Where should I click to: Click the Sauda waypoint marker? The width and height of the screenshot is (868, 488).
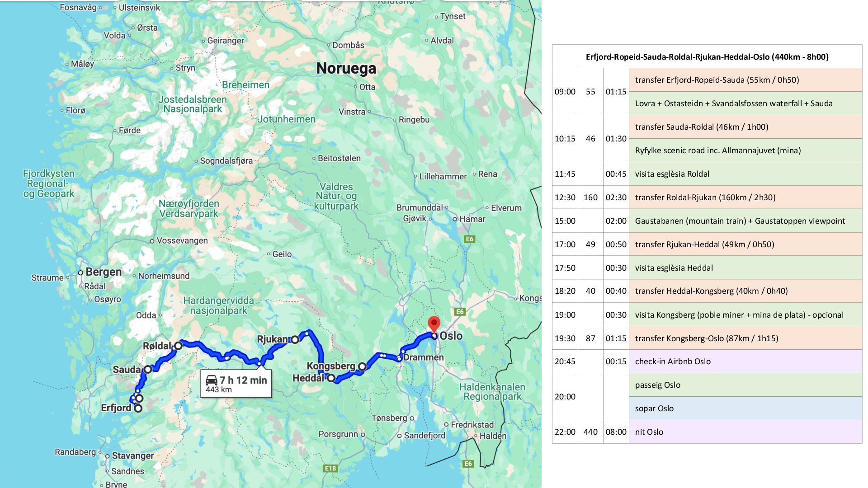(x=148, y=370)
